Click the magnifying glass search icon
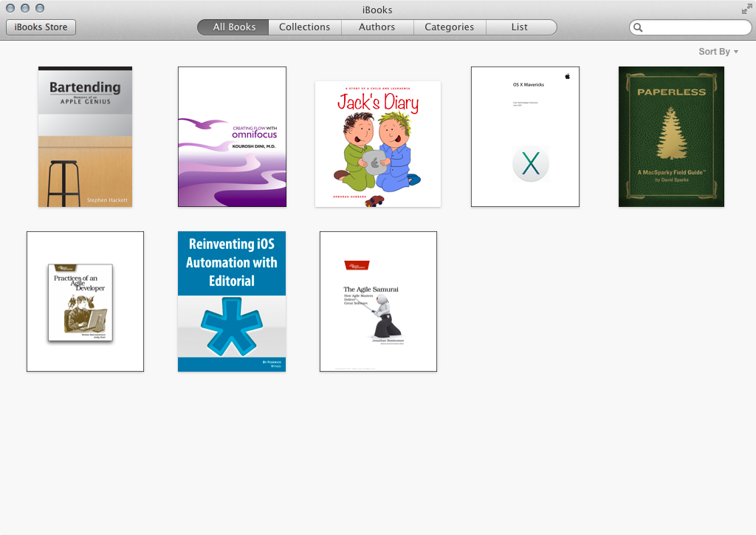The height and width of the screenshot is (535, 756). (638, 27)
